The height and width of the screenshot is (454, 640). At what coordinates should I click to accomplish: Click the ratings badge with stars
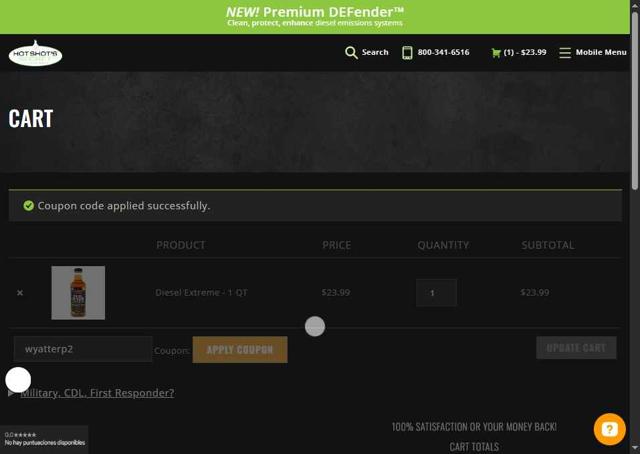(x=44, y=439)
